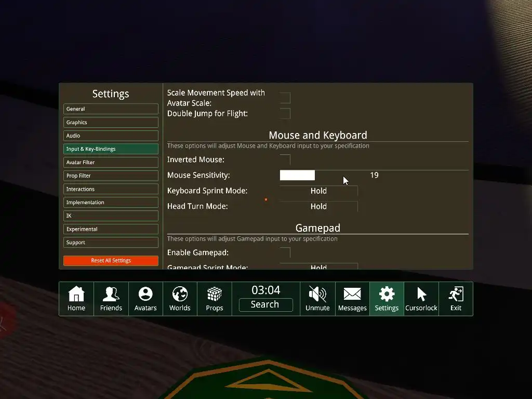532x399 pixels.
Task: Enable Double Jump for Flight checkbox
Action: (x=285, y=113)
